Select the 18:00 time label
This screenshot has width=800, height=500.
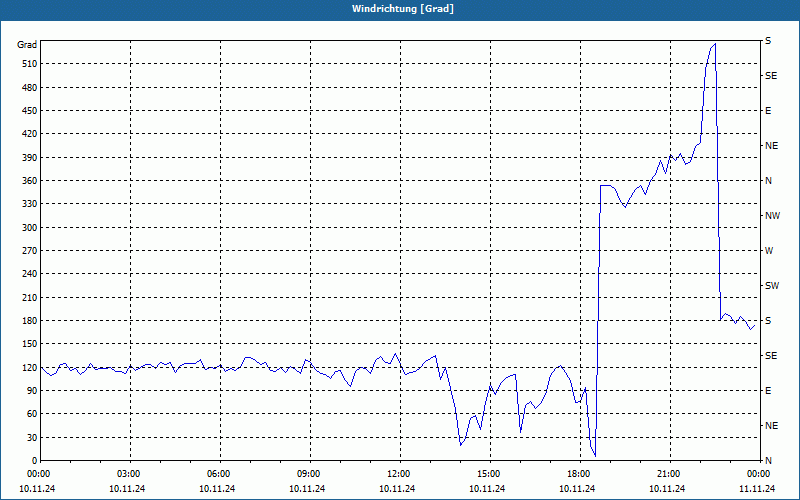(580, 474)
